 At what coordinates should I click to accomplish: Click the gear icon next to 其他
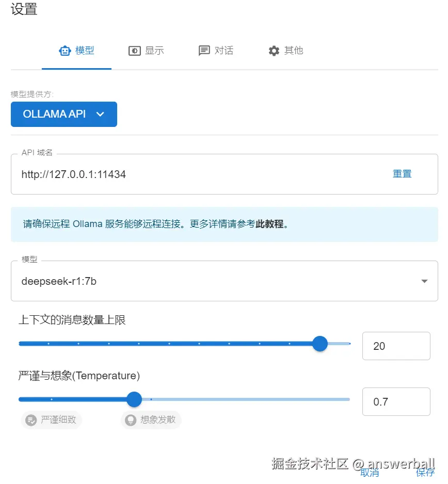pyautogui.click(x=274, y=51)
